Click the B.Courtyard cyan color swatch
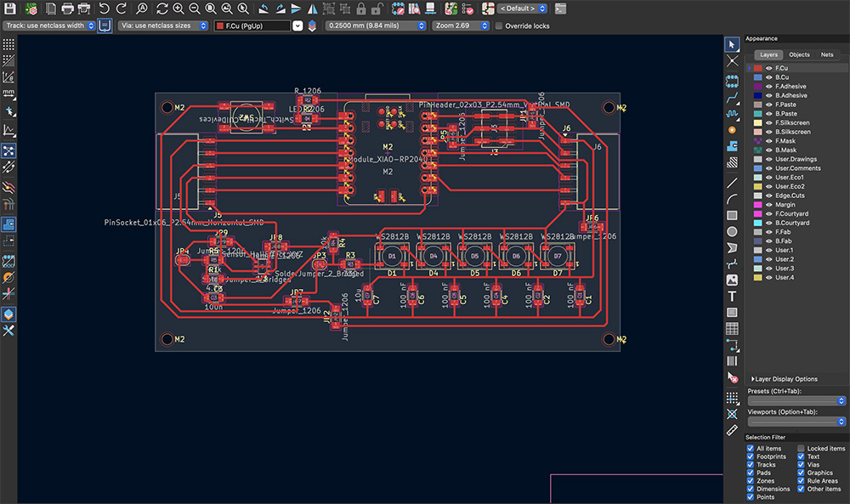This screenshot has width=850, height=504. 758,223
